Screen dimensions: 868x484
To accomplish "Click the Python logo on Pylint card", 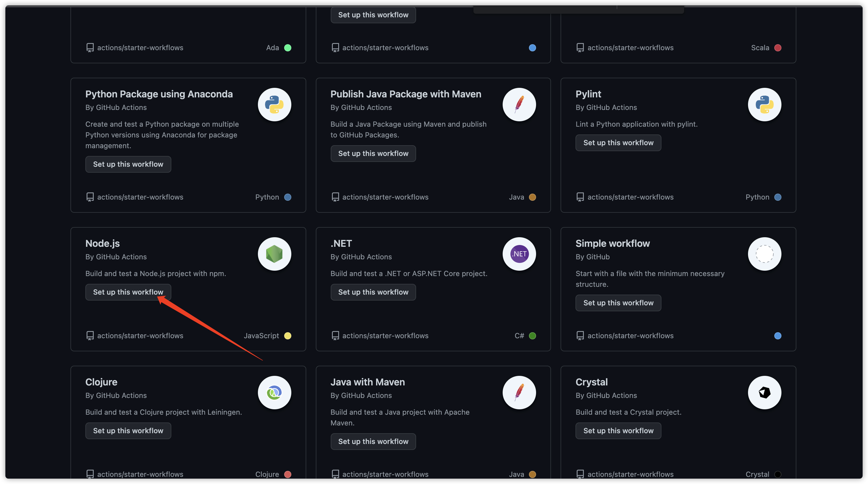I will [x=764, y=105].
